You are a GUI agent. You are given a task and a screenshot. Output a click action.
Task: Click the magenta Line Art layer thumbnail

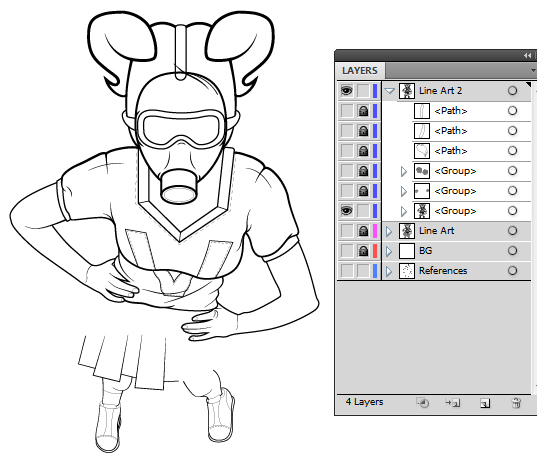pyautogui.click(x=407, y=231)
